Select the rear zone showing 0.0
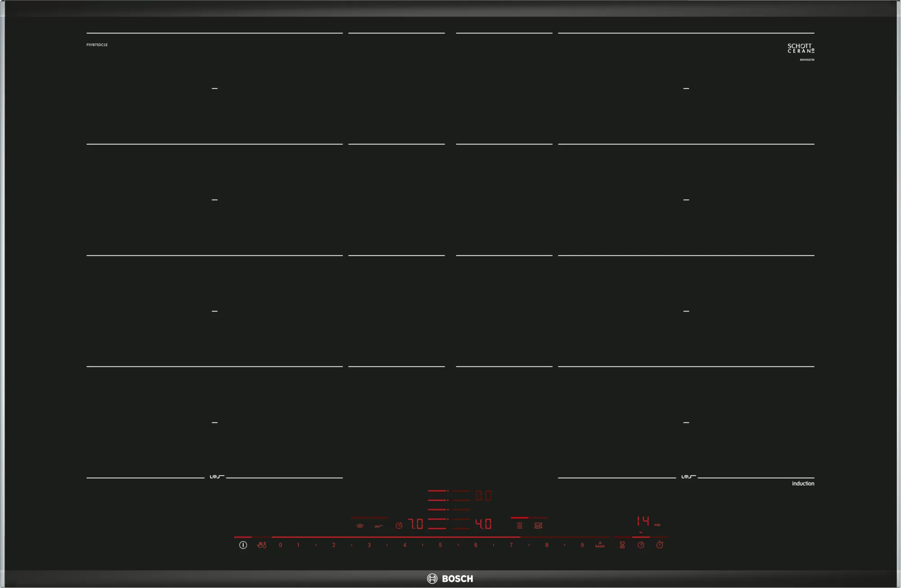The width and height of the screenshot is (901, 588). pyautogui.click(x=483, y=496)
